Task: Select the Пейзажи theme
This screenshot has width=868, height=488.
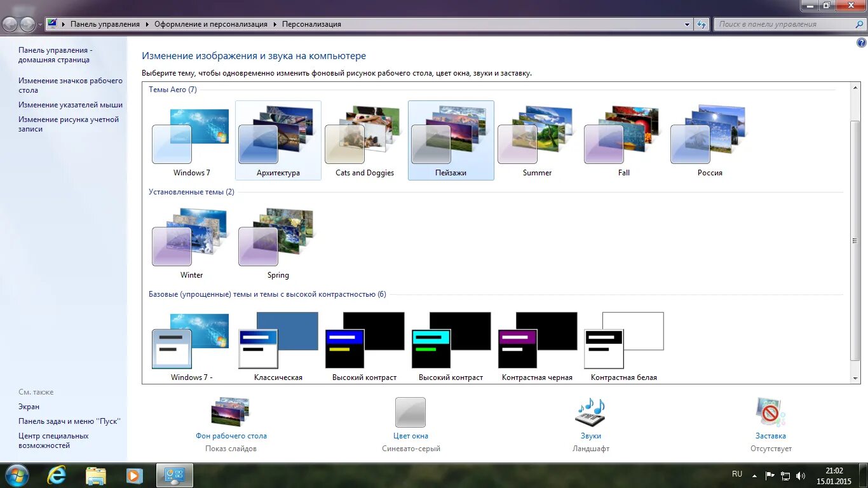Action: (451, 141)
